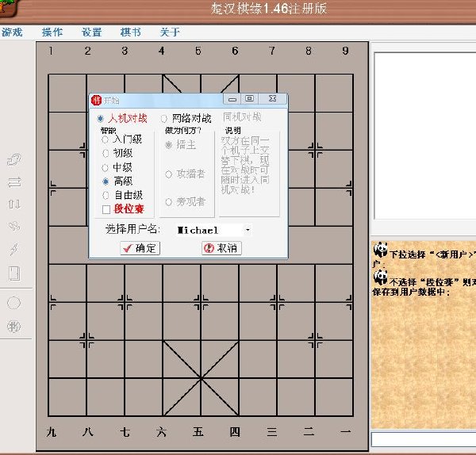Click the vertical flip arrows sidebar icon
Viewport: 476px width, 455px height.
pos(14,205)
